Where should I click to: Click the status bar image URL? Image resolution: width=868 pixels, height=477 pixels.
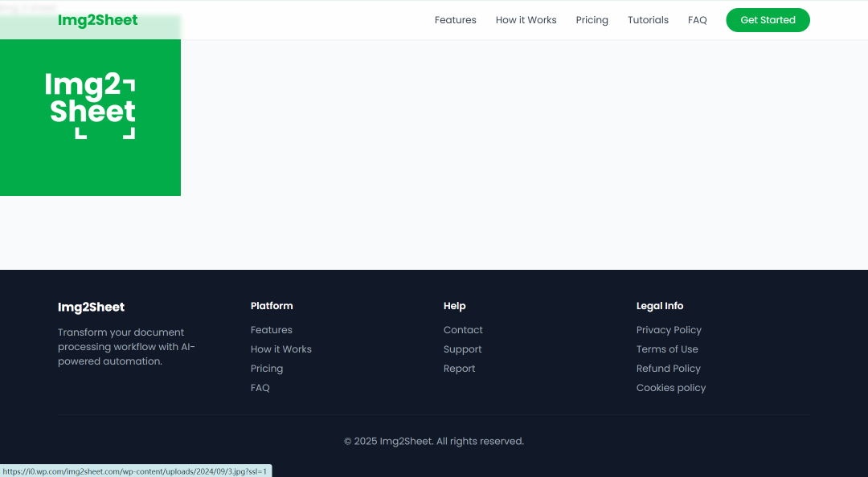[x=135, y=471]
